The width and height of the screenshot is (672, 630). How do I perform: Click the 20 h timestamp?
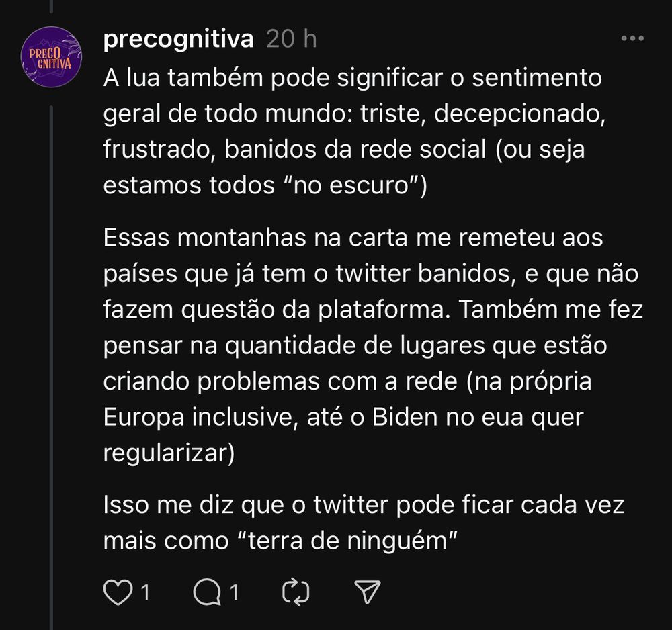click(x=292, y=39)
